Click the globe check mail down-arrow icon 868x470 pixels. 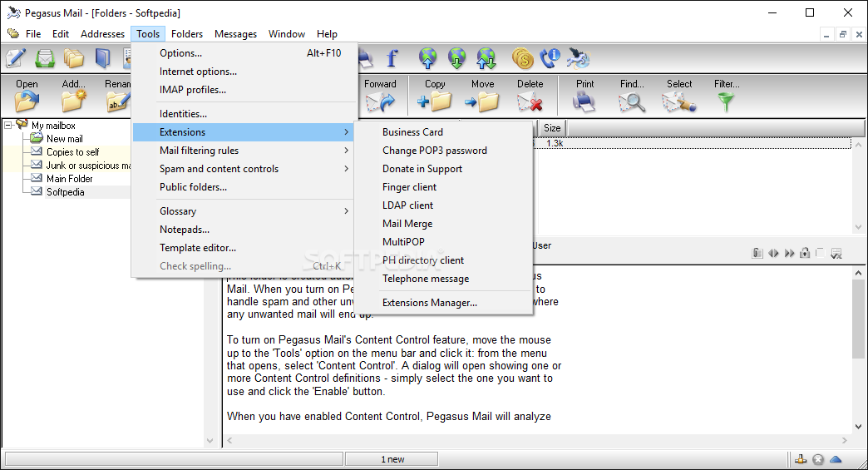[x=456, y=58]
